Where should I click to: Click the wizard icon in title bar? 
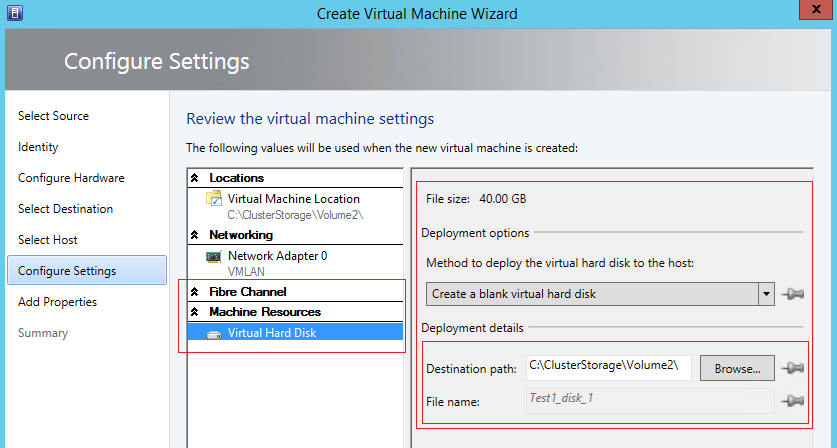14,12
